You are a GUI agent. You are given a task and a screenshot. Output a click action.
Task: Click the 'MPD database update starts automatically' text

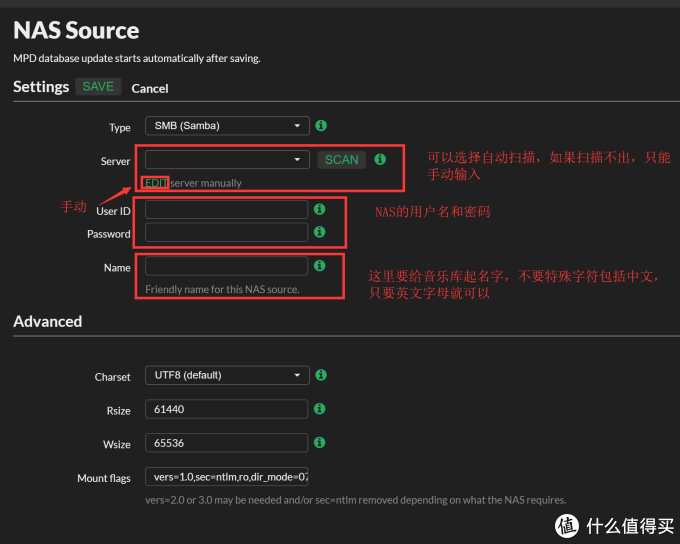point(137,59)
